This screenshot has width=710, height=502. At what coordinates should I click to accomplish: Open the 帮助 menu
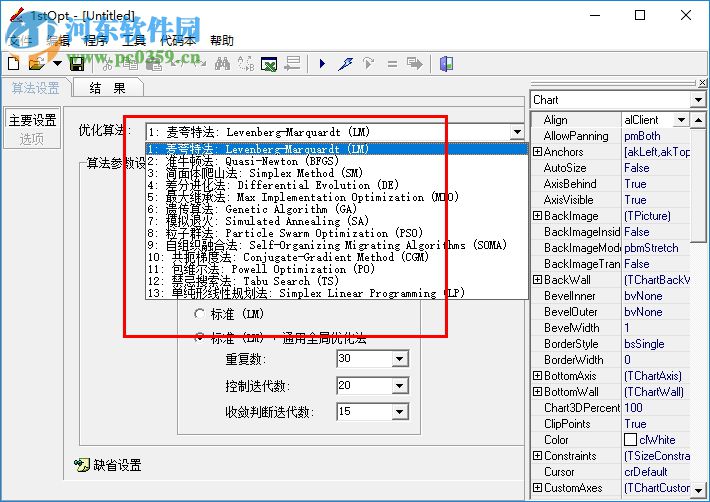222,41
